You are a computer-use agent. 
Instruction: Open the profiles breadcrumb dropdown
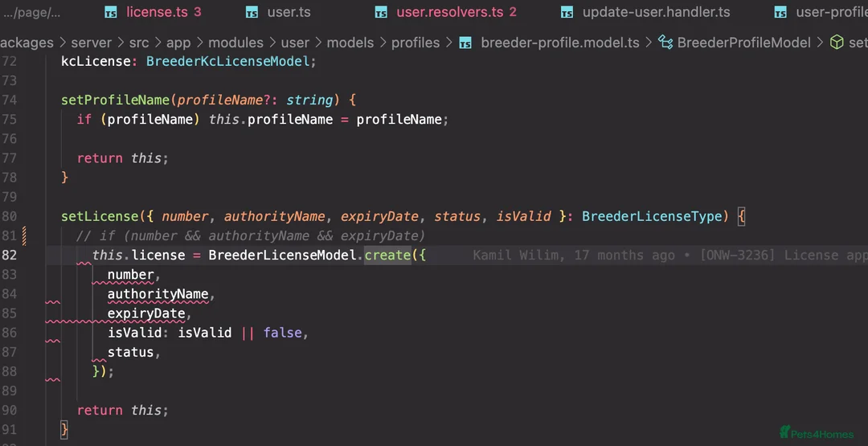pos(416,43)
